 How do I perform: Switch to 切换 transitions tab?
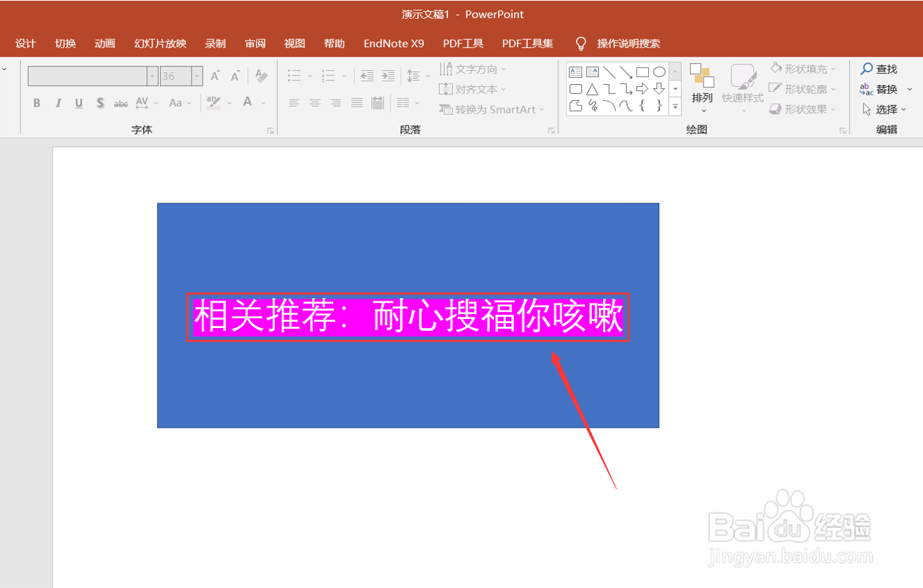tap(65, 43)
